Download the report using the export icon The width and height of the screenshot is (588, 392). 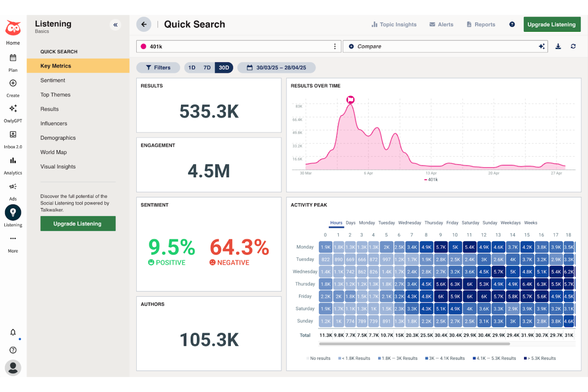click(558, 46)
